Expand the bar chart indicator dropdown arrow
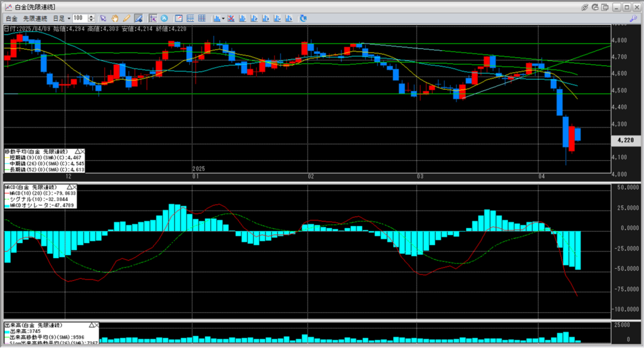 pos(222,18)
